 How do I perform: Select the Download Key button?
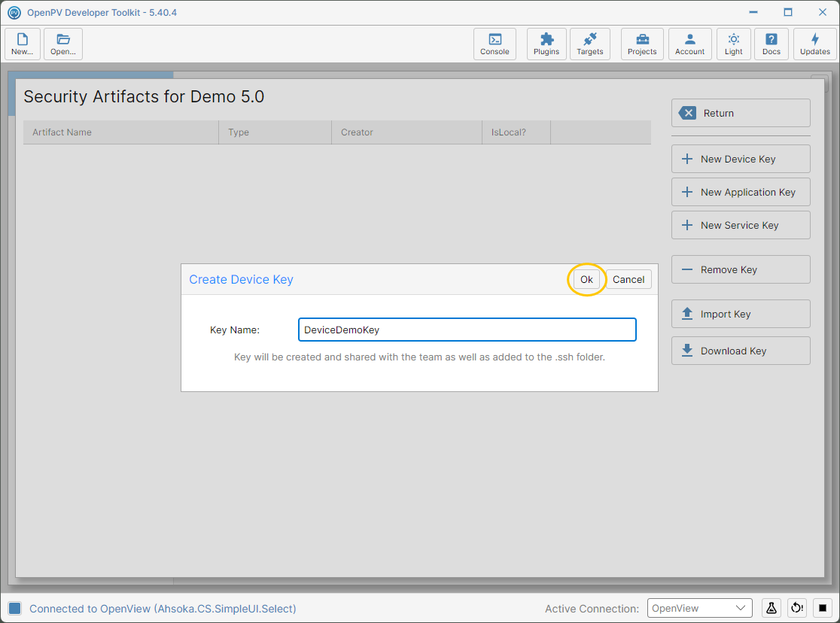coord(741,351)
